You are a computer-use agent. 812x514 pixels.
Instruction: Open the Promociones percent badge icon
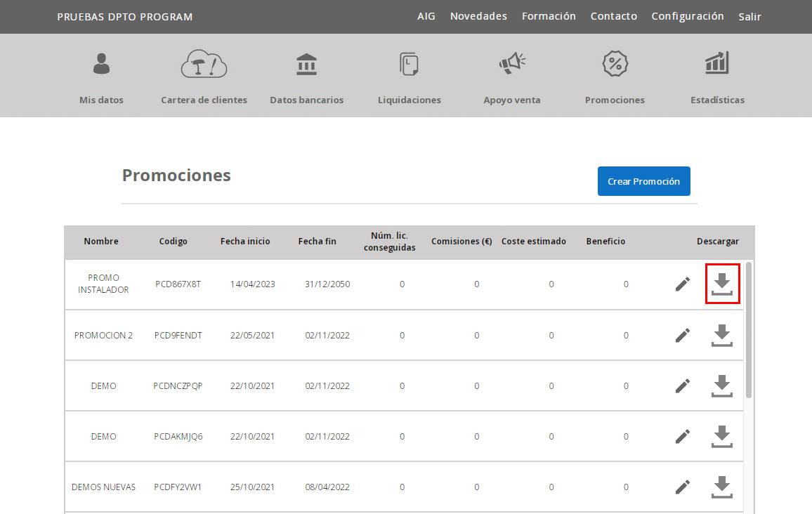(615, 64)
